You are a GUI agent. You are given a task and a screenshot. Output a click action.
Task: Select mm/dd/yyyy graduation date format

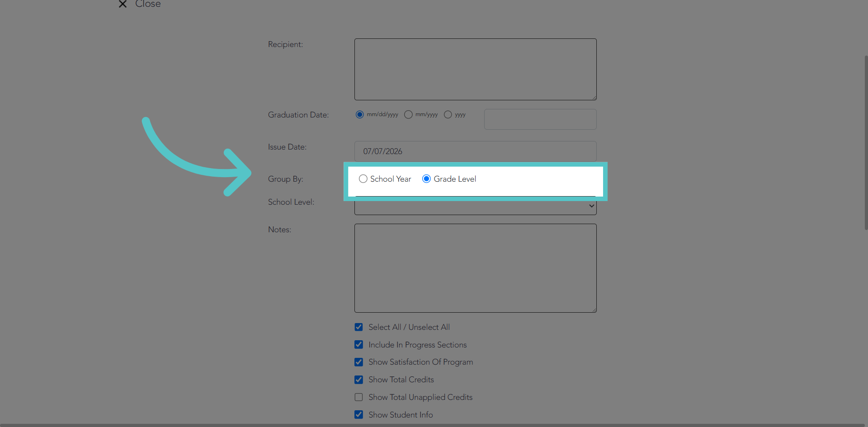click(x=359, y=115)
